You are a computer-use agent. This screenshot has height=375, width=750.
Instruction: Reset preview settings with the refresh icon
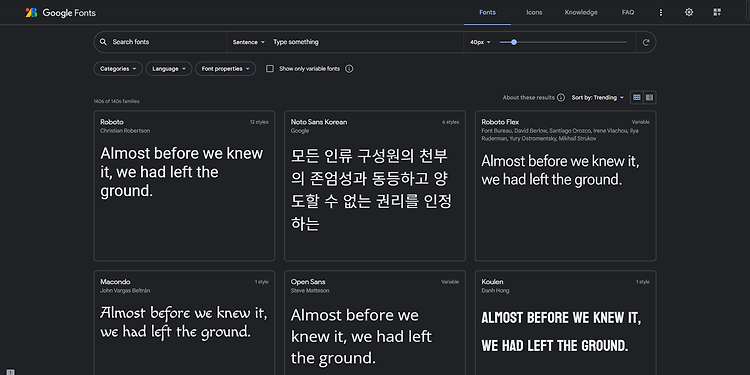(646, 42)
